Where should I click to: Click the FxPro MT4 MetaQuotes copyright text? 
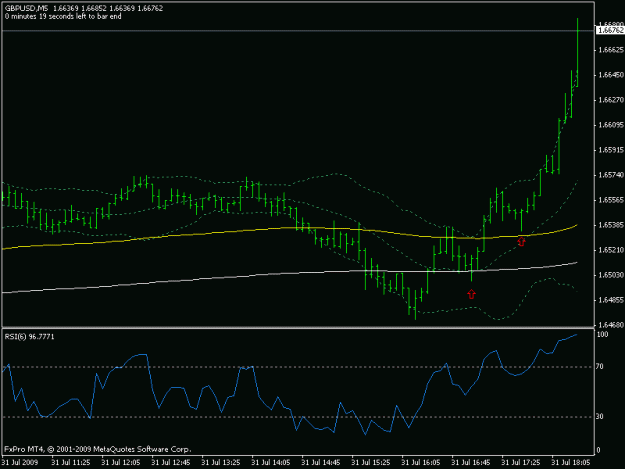[x=98, y=449]
